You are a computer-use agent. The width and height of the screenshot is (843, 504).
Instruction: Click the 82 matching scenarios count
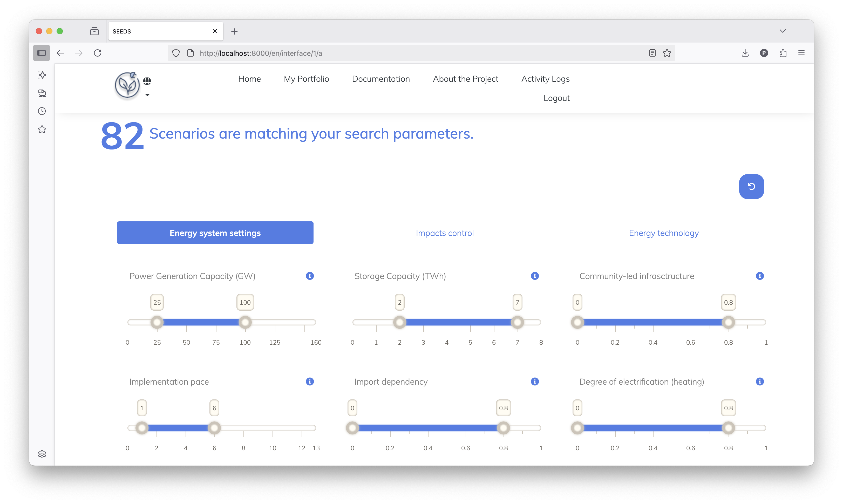pyautogui.click(x=122, y=136)
